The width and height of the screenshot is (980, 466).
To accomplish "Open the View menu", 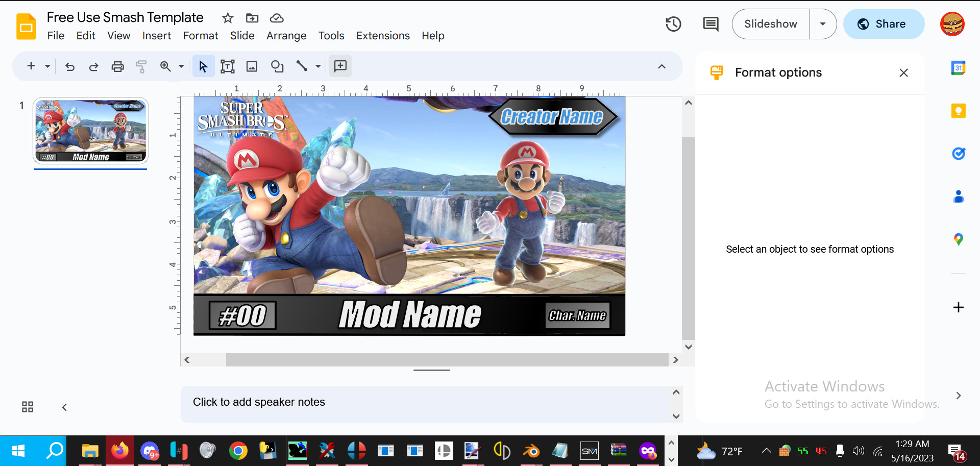I will pyautogui.click(x=118, y=36).
